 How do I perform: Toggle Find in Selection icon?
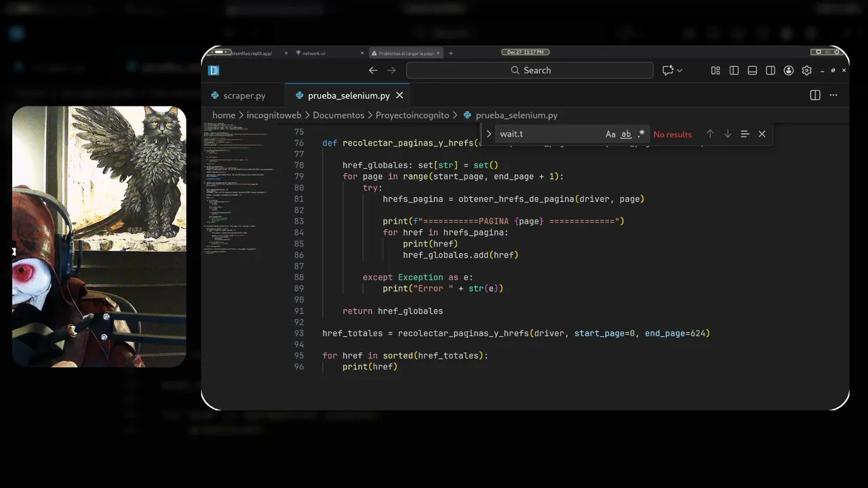745,134
